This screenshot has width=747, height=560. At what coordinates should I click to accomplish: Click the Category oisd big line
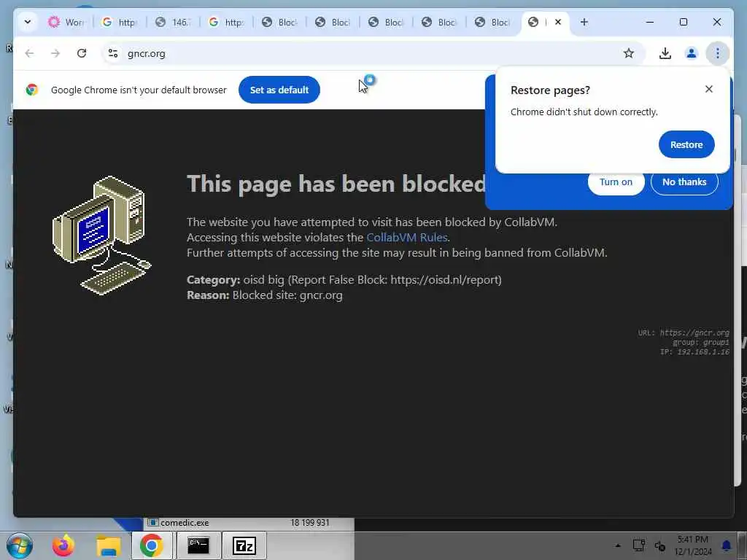pyautogui.click(x=344, y=279)
